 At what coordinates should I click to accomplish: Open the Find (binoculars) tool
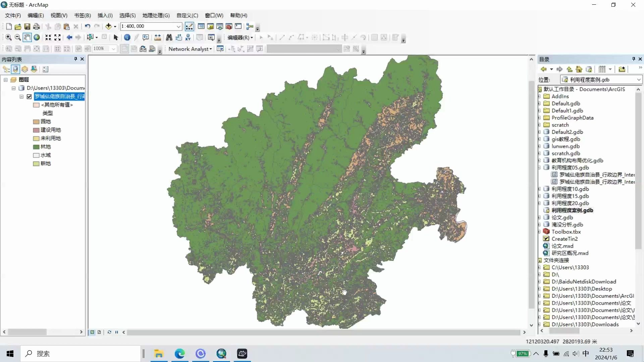169,38
